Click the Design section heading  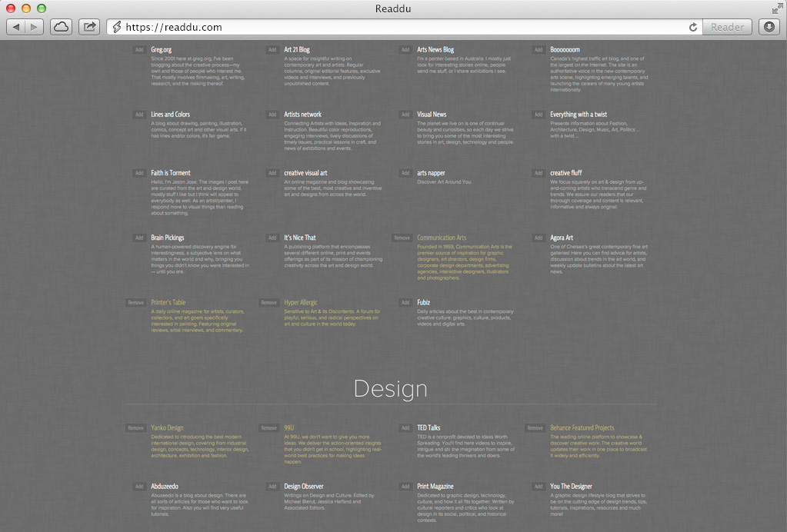tap(391, 388)
